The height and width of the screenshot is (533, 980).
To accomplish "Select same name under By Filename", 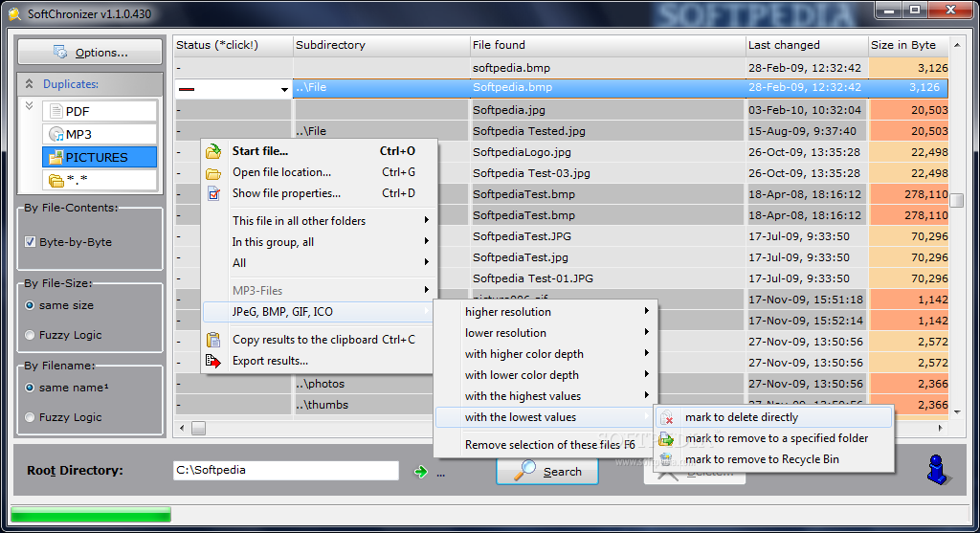I will (x=30, y=388).
